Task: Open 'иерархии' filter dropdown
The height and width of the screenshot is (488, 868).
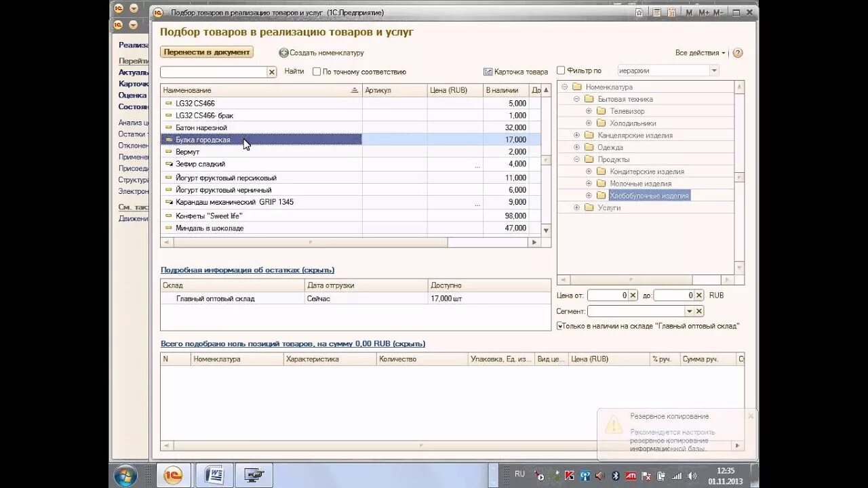Action: tap(713, 70)
